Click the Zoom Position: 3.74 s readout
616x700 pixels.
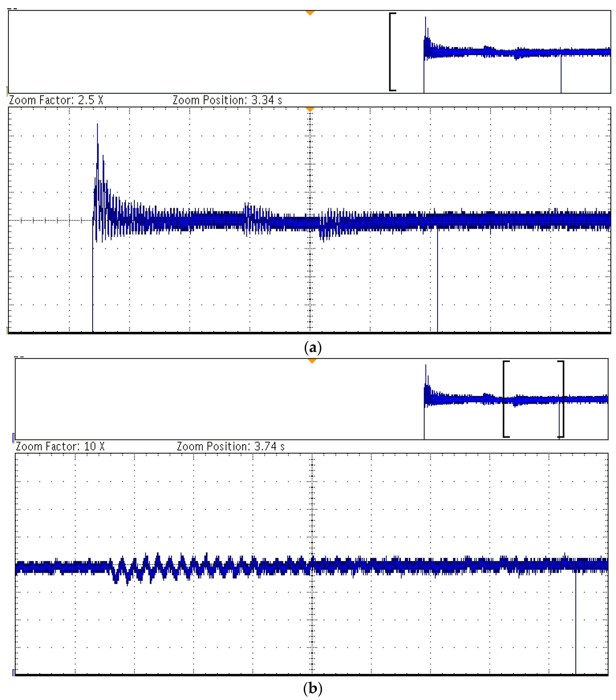[x=231, y=447]
